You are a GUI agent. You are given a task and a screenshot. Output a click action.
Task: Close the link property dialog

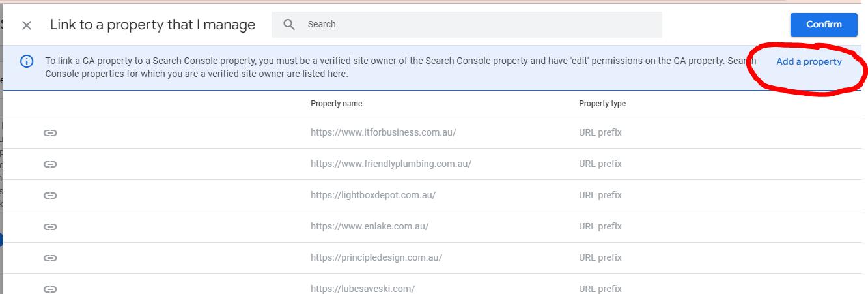click(27, 25)
